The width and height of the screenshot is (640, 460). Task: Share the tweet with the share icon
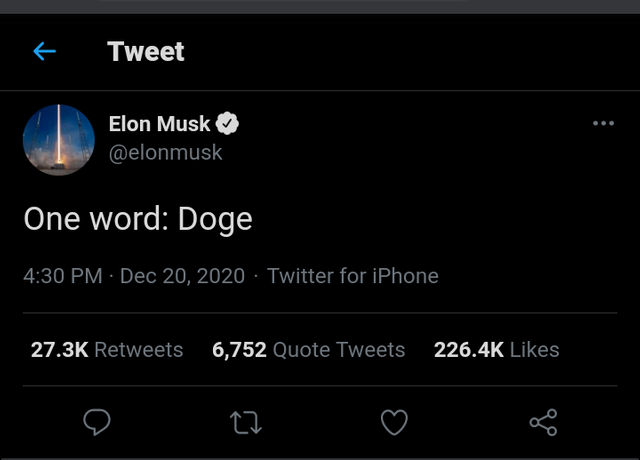click(543, 423)
